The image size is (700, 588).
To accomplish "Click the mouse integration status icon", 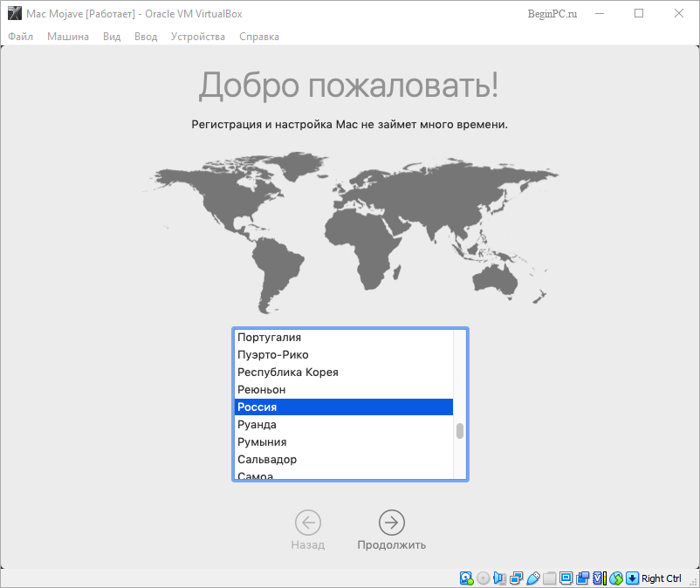I will pyautogui.click(x=616, y=578).
